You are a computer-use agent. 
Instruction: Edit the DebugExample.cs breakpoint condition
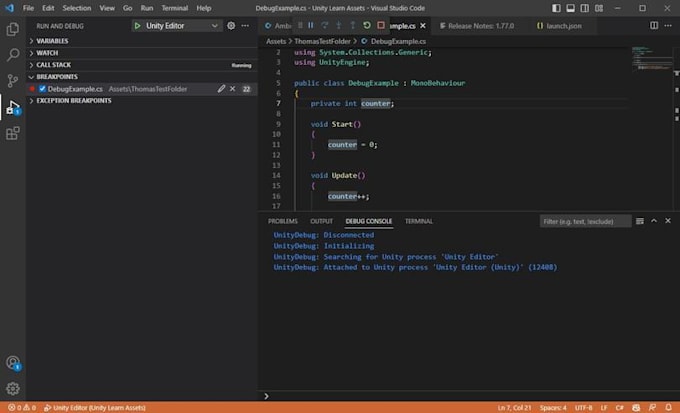(x=221, y=89)
